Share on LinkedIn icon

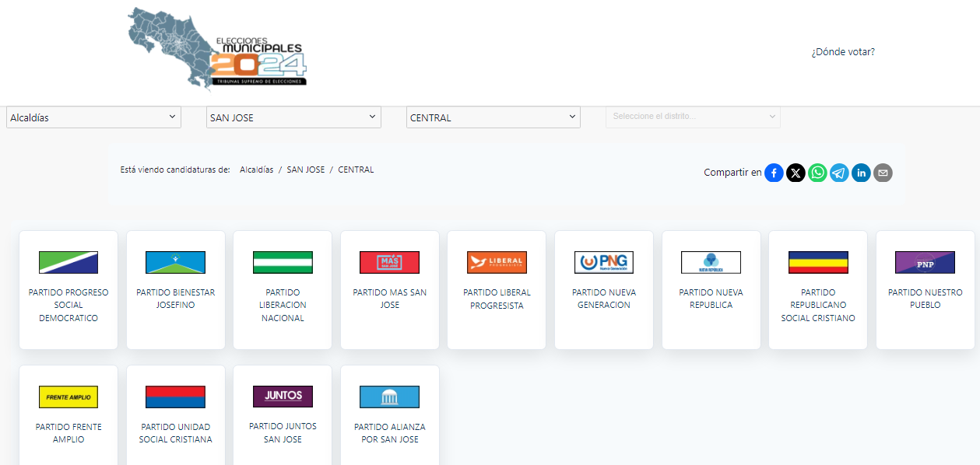861,173
